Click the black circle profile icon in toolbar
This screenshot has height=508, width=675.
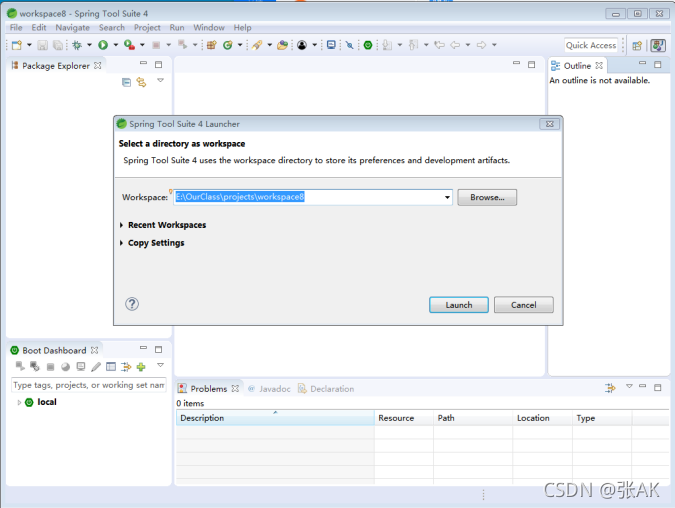click(x=302, y=45)
